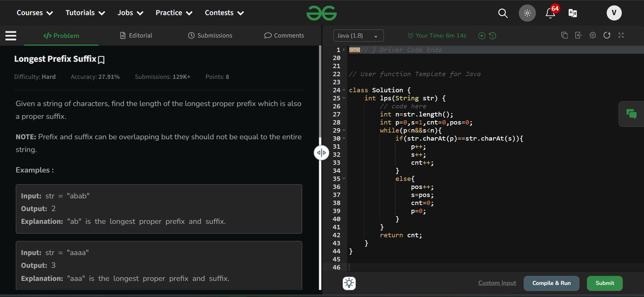Open the Courses dropdown menu
Screen dimensions: 644x297
pos(35,12)
